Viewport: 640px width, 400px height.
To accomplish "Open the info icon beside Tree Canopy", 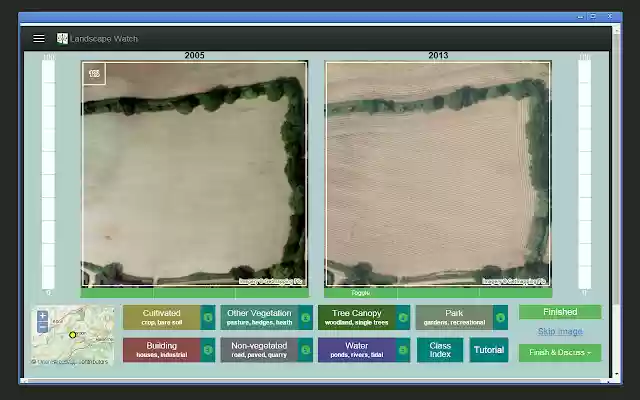I will (x=403, y=317).
